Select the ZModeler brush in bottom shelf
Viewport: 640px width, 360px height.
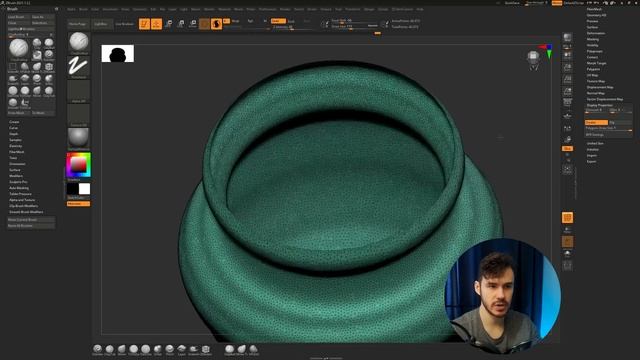click(206, 349)
